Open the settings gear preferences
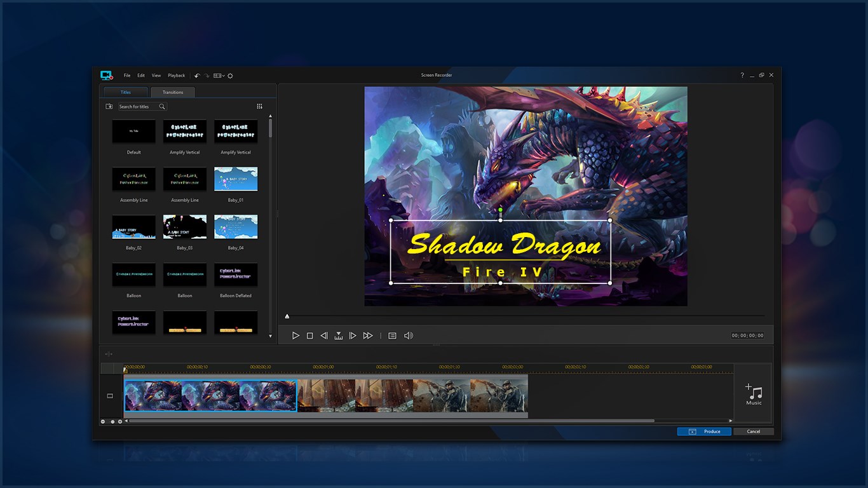The image size is (868, 488). click(230, 76)
